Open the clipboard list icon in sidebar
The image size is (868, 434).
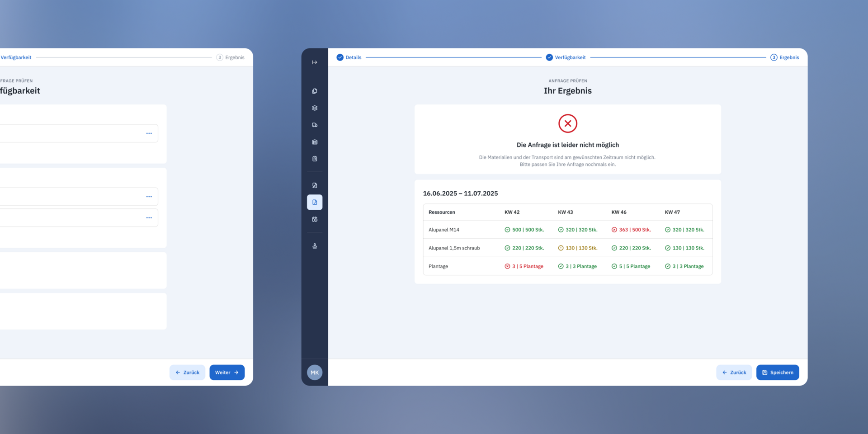point(315,159)
